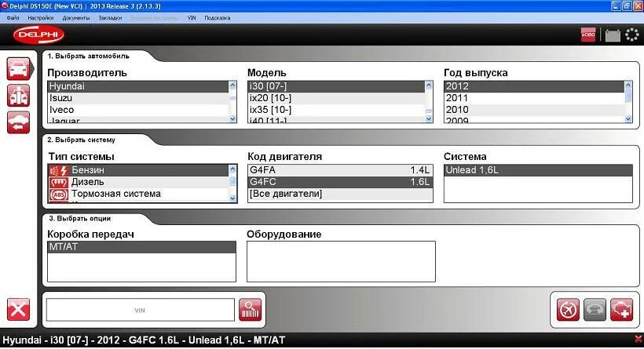
Task: Click the VIN barcode search icon
Action: click(x=250, y=310)
